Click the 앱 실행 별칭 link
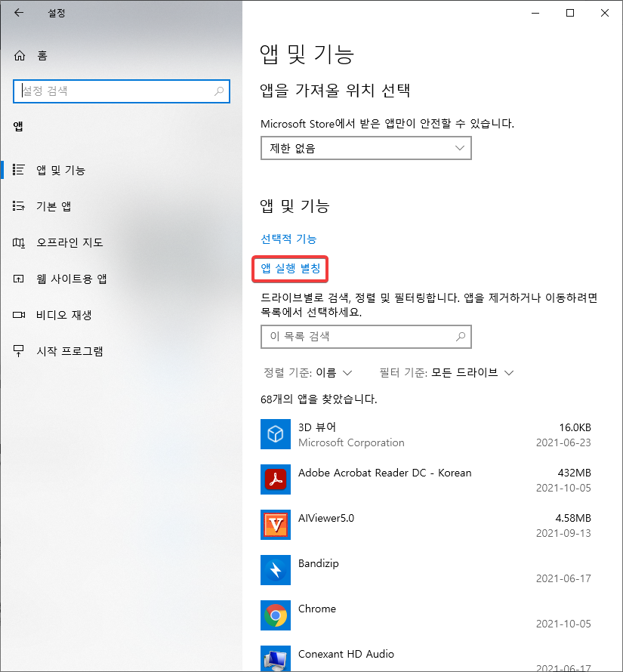Screen dimensions: 623x672 (x=290, y=269)
